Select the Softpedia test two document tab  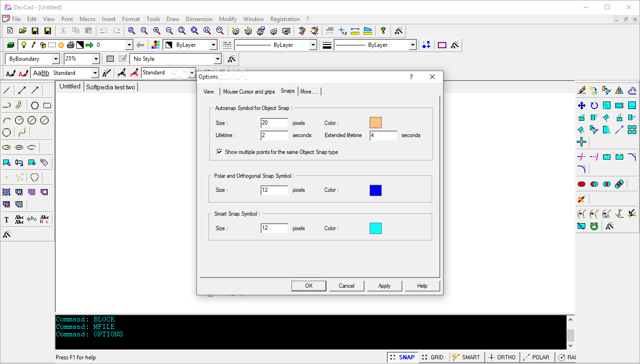(x=111, y=87)
